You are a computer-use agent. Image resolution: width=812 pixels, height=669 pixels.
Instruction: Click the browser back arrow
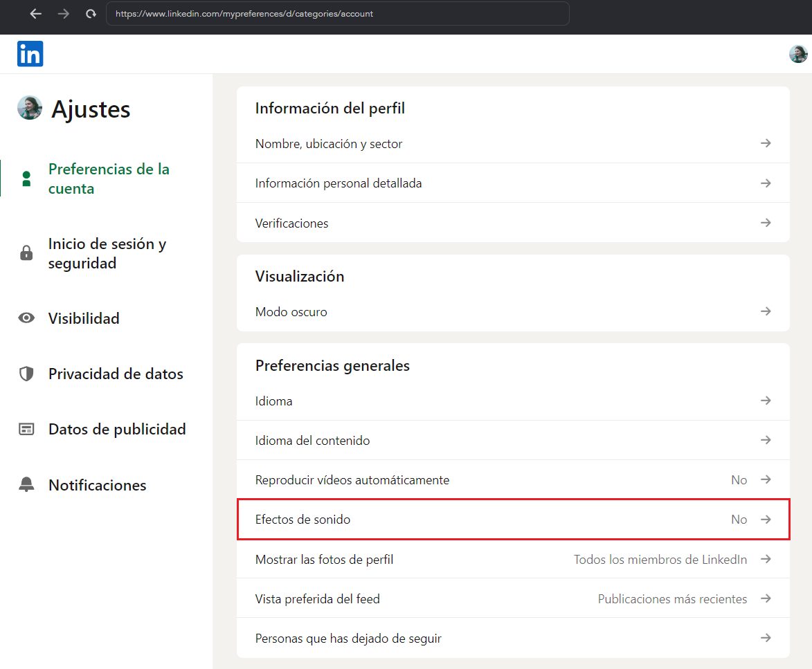[x=36, y=14]
